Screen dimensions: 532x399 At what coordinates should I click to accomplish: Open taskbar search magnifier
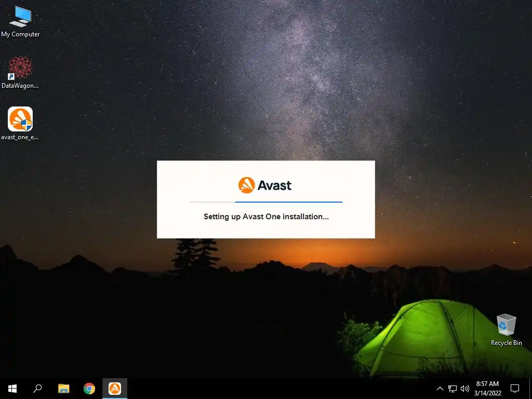pyautogui.click(x=37, y=389)
